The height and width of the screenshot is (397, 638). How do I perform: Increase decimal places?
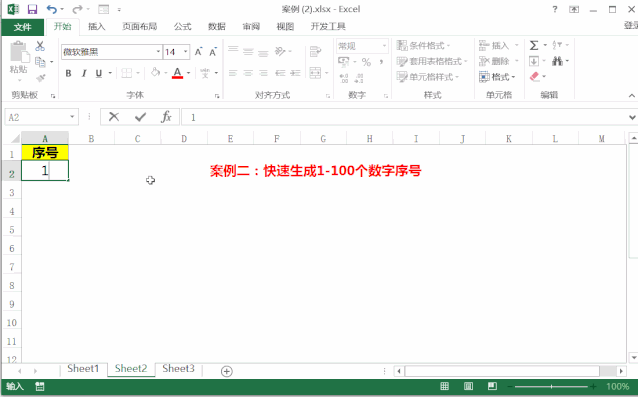(x=344, y=78)
